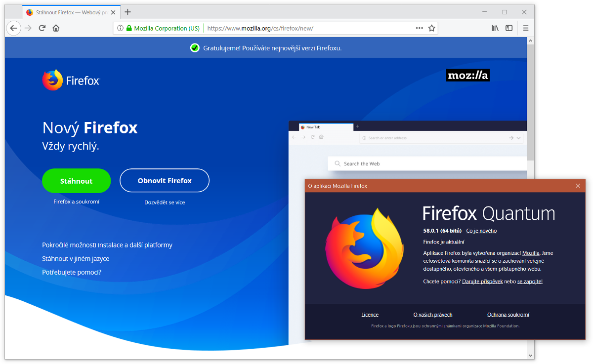The image size is (593, 364).
Task: Open the Dozvědět se více link
Action: tap(165, 202)
